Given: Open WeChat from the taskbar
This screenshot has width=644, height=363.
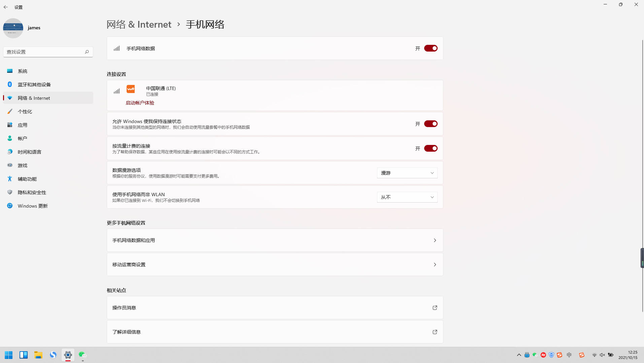Looking at the screenshot, I should [x=82, y=355].
